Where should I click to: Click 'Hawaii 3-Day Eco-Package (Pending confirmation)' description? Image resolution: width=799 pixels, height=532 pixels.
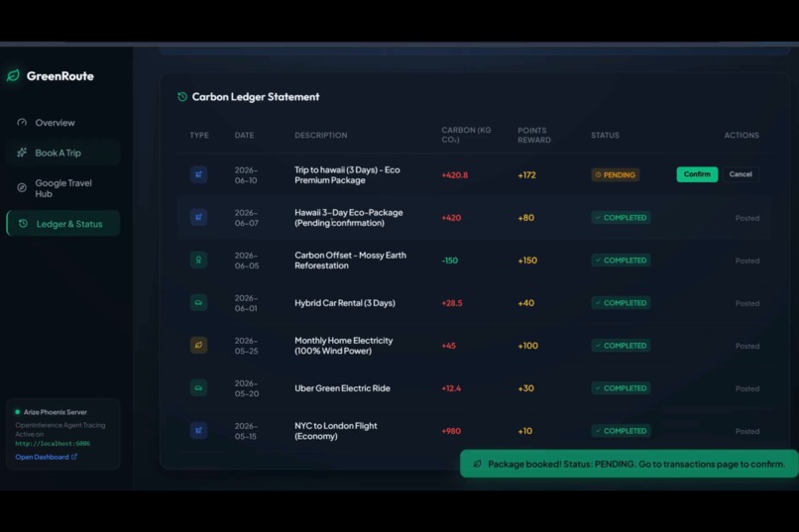tap(349, 217)
